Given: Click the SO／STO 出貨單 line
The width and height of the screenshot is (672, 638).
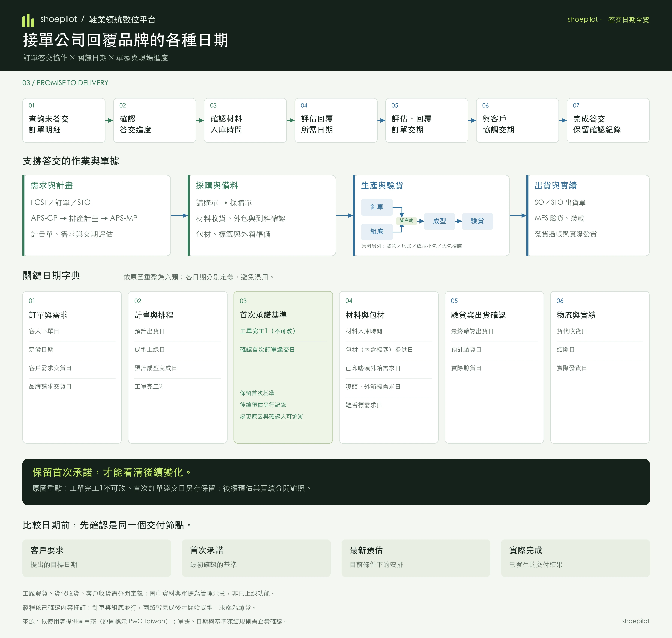Looking at the screenshot, I should [x=560, y=203].
